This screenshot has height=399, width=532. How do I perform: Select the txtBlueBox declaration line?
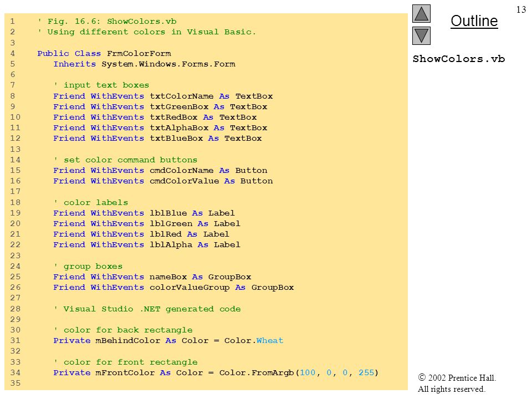157,139
